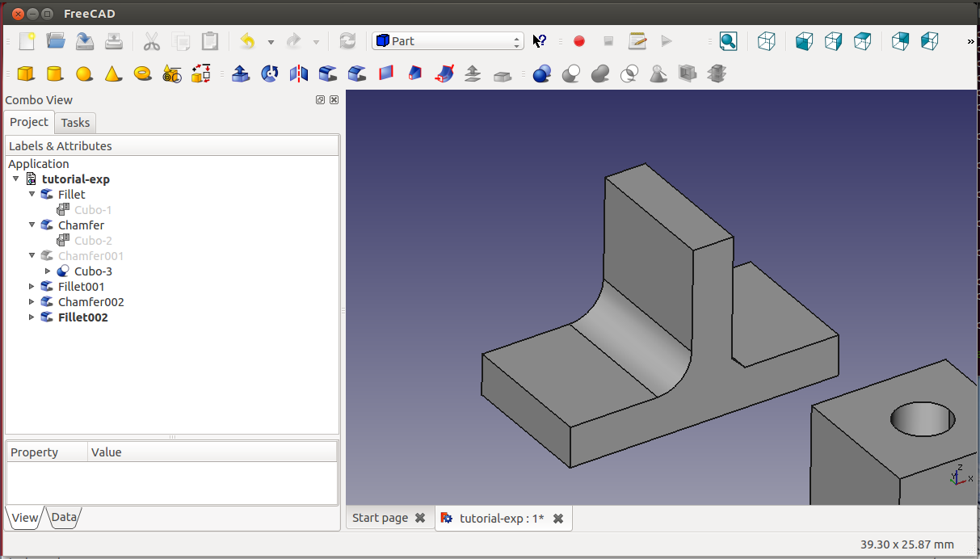Click the torus primitive icon
The height and width of the screenshot is (559, 980).
pos(143,74)
